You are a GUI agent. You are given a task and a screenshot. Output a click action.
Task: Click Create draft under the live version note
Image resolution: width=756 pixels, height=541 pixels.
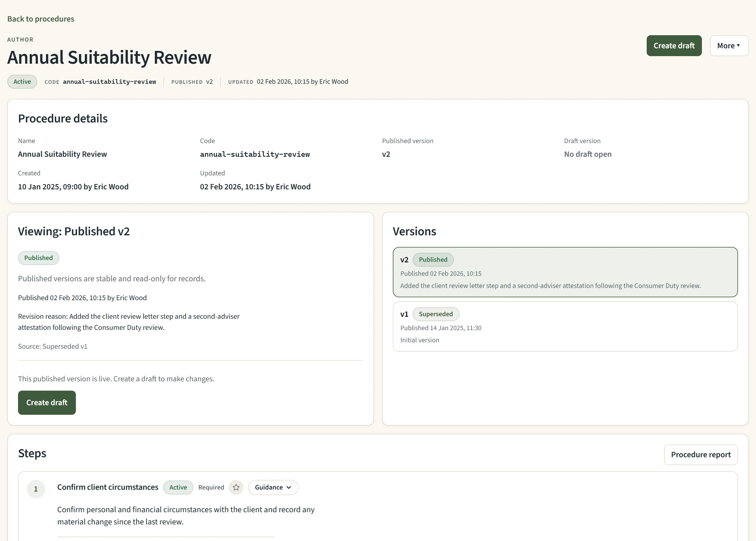click(x=47, y=403)
